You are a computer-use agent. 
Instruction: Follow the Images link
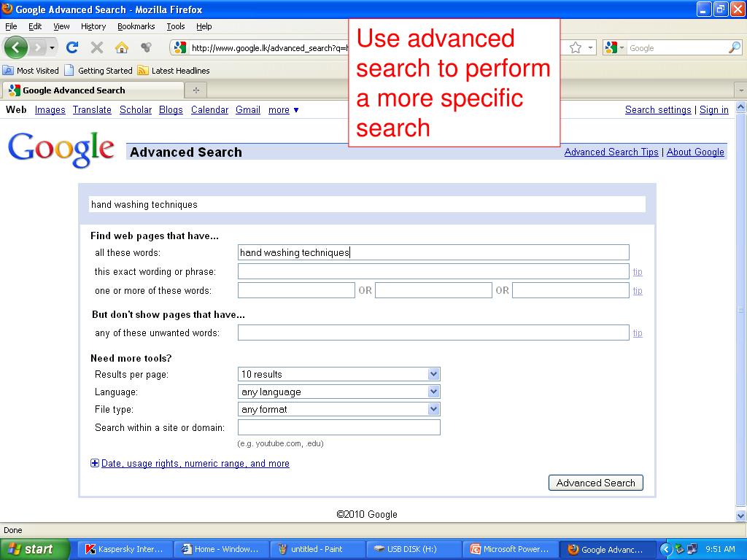50,110
